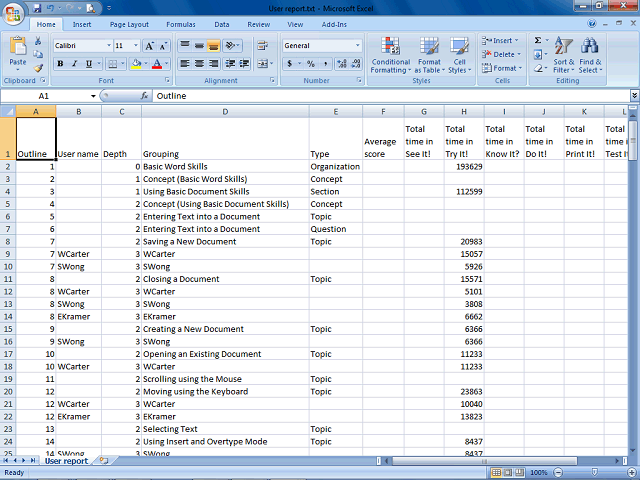This screenshot has width=640, height=480.
Task: Open the General number format dropdown
Action: [358, 46]
